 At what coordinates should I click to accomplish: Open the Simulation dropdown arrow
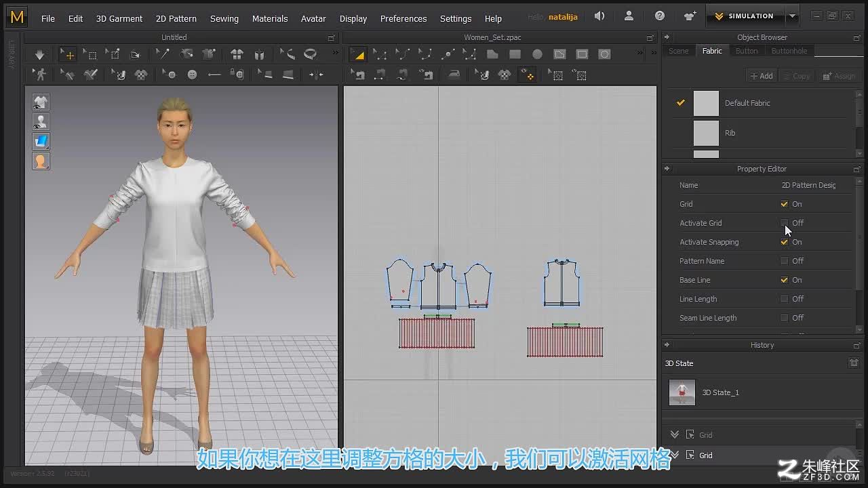point(792,16)
